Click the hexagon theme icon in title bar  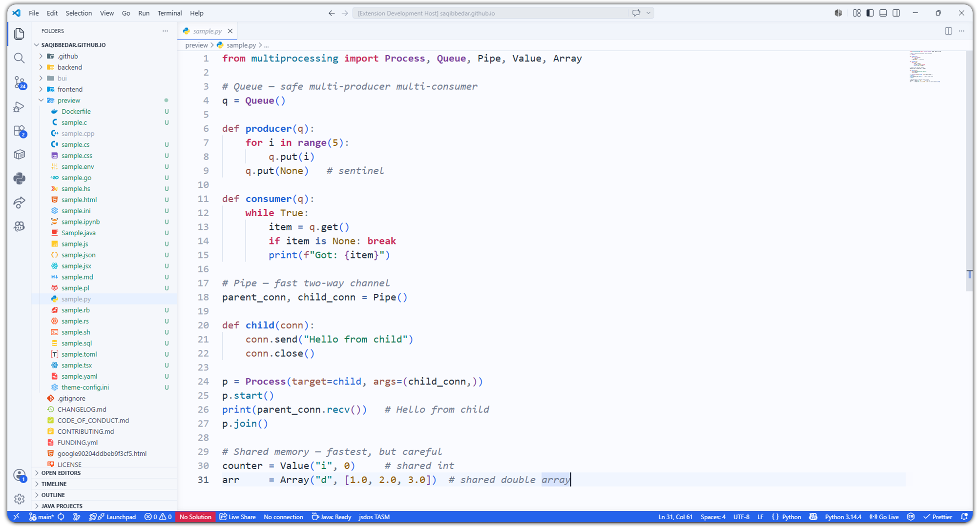838,13
